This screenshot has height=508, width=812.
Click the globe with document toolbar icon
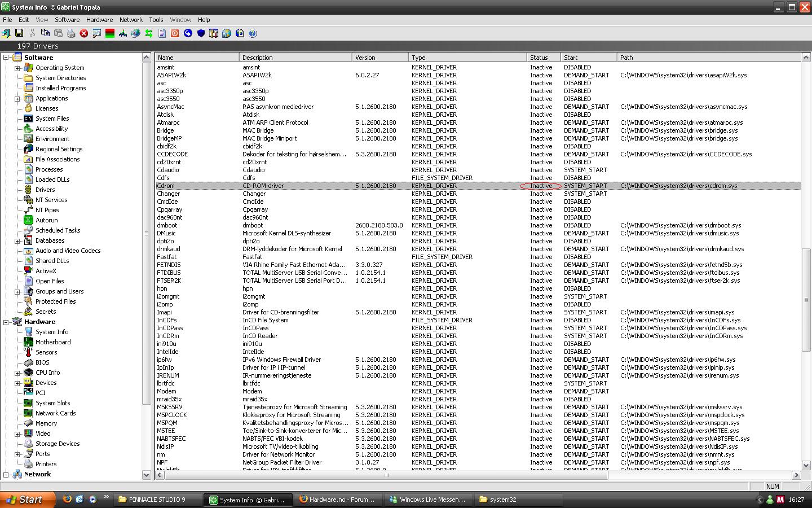227,33
